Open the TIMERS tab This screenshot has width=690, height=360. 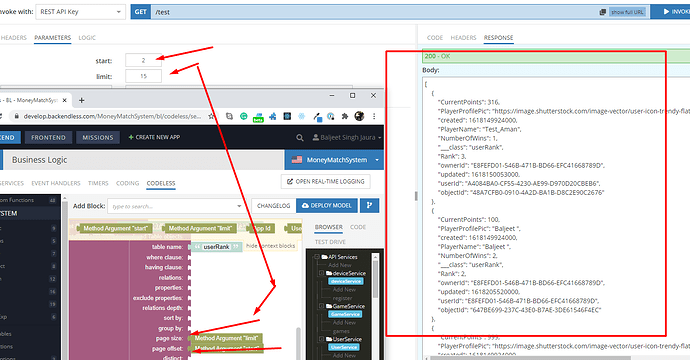[98, 183]
